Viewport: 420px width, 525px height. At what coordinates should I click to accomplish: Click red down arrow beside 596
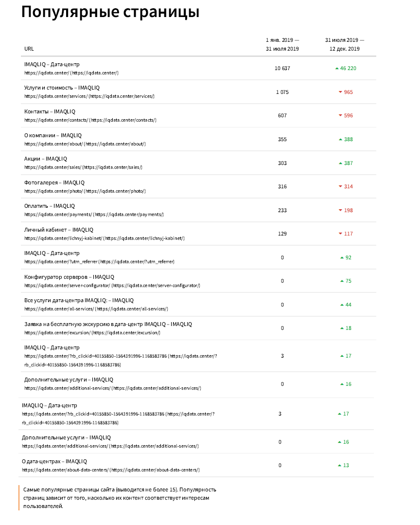tap(340, 115)
